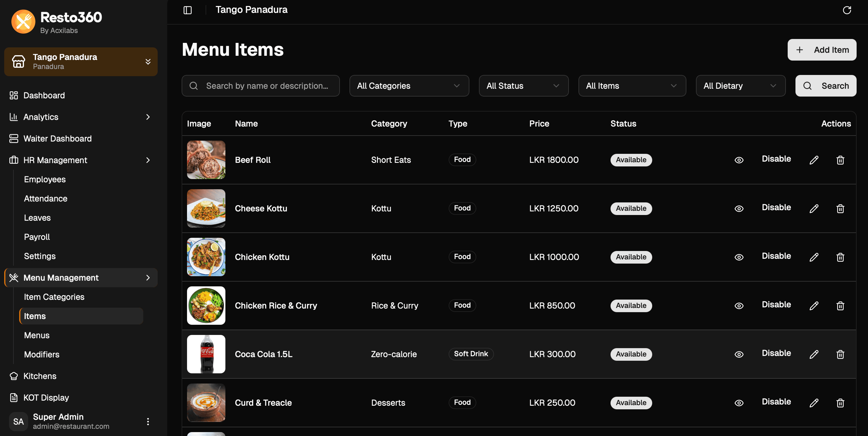Click the search by name input field
Screen dimensions: 868x436
[267, 86]
